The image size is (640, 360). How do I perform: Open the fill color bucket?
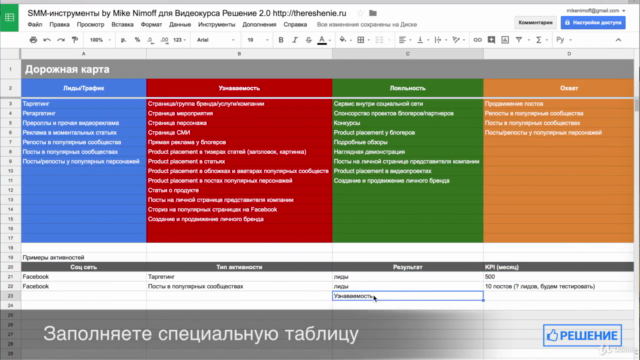coord(343,40)
